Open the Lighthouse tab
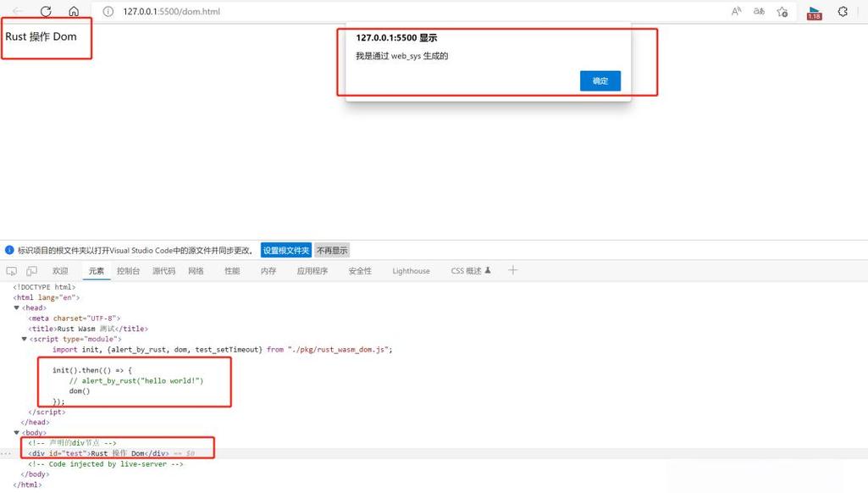Viewport: 868px width, 493px height. point(411,271)
